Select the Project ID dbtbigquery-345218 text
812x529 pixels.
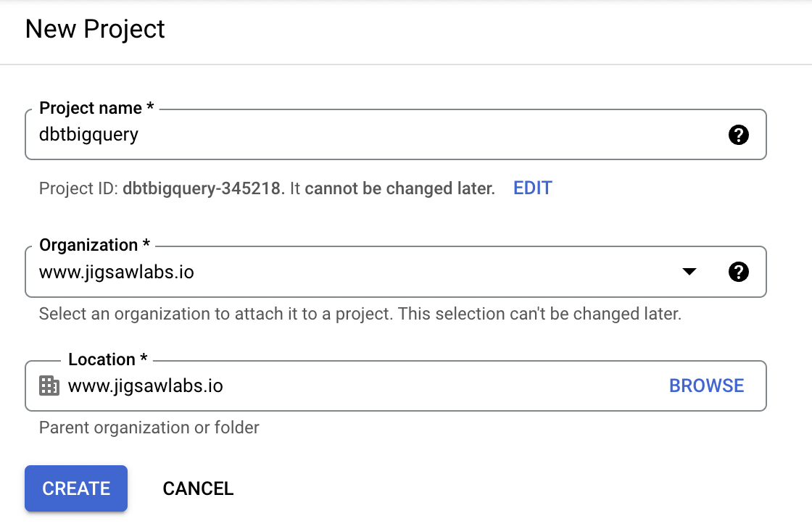(202, 188)
